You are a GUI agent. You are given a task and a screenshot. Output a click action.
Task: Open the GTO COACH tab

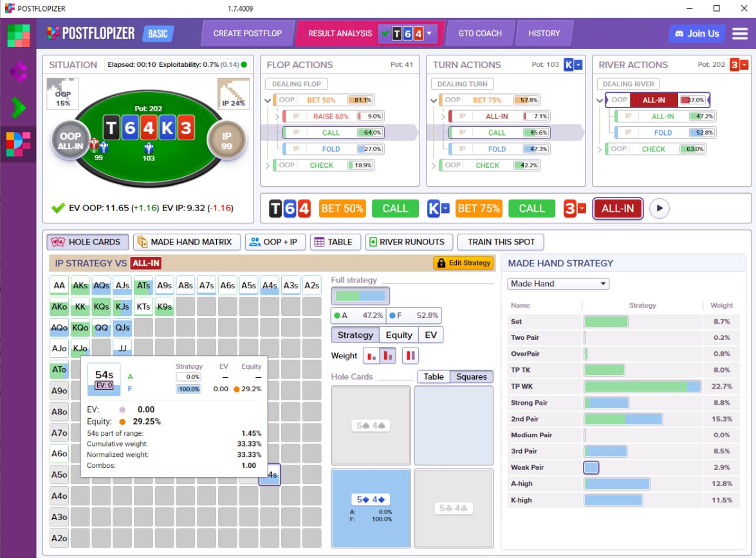click(x=479, y=33)
